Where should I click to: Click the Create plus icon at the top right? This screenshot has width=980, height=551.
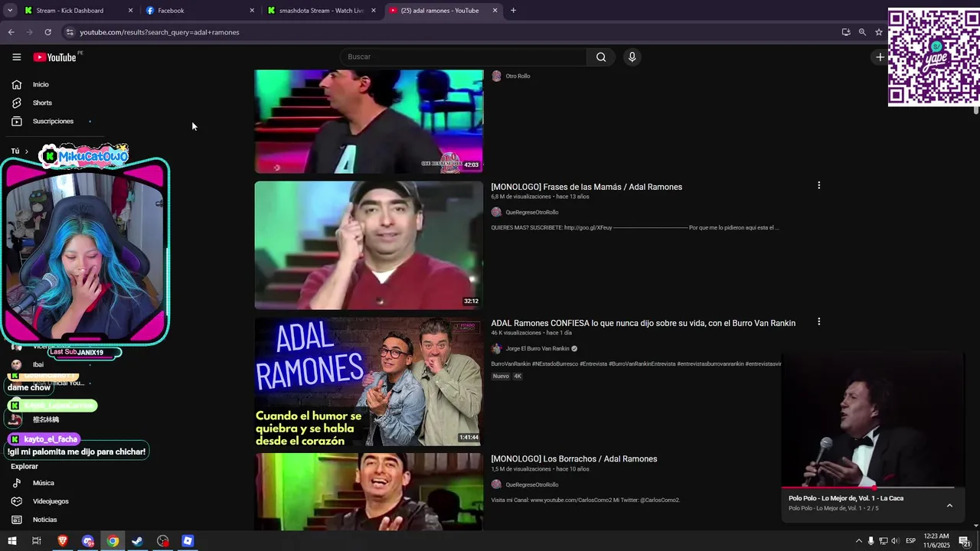point(880,57)
